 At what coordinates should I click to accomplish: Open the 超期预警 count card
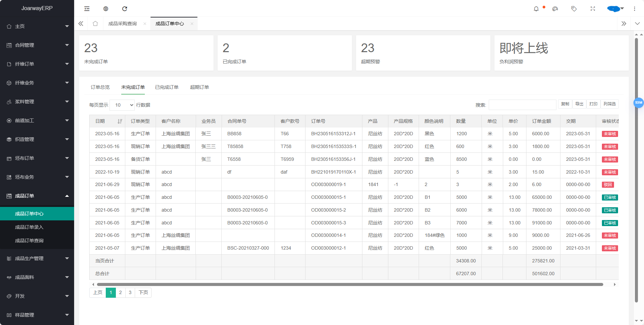coord(423,53)
